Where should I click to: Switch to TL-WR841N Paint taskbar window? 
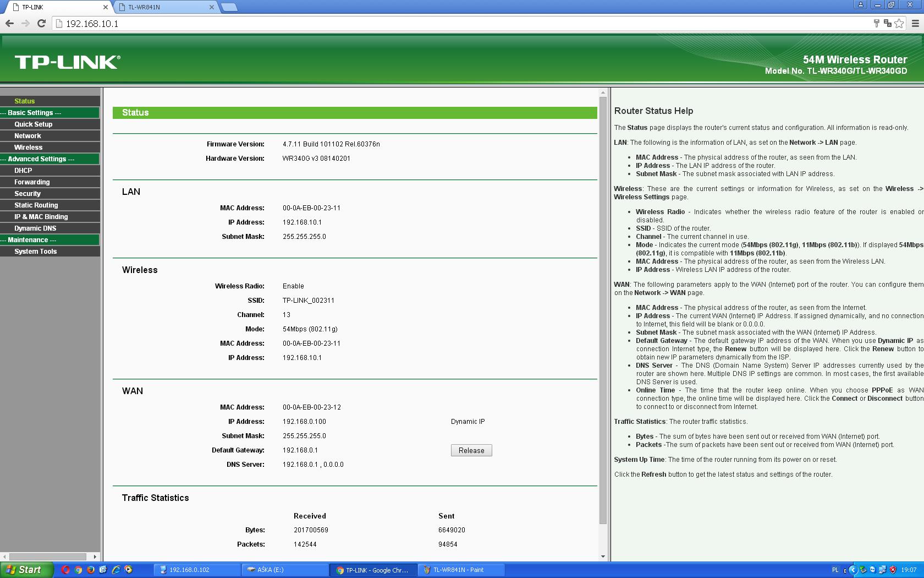point(461,570)
